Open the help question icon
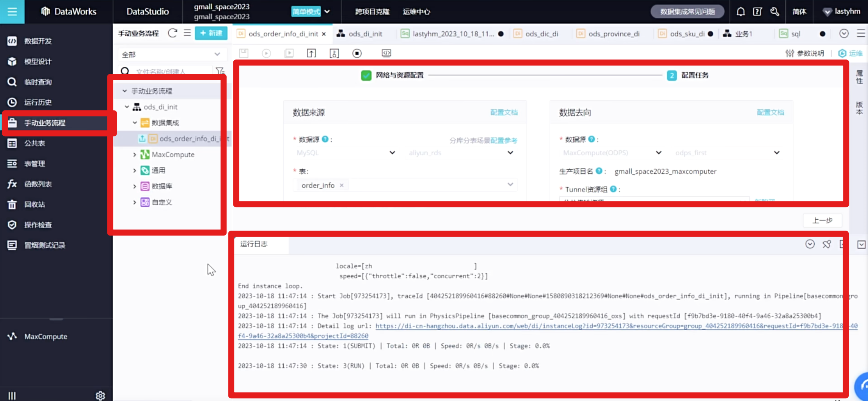The image size is (868, 401). (x=757, y=11)
